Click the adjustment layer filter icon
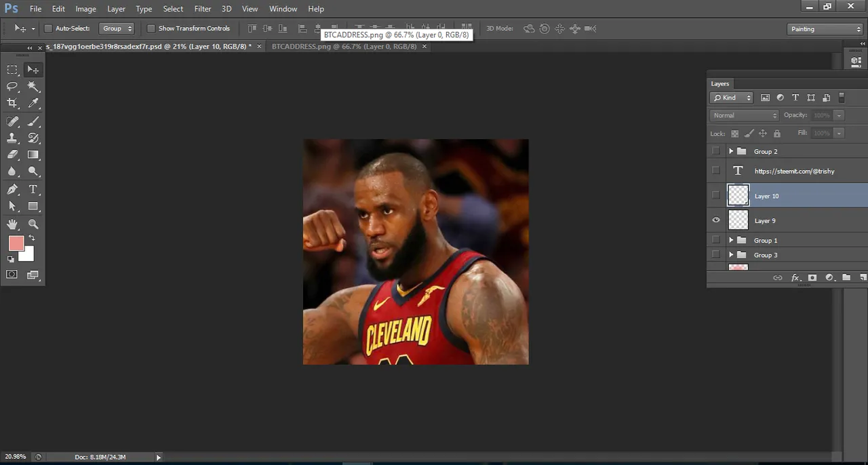Screen dimensions: 868x465 (x=781, y=98)
